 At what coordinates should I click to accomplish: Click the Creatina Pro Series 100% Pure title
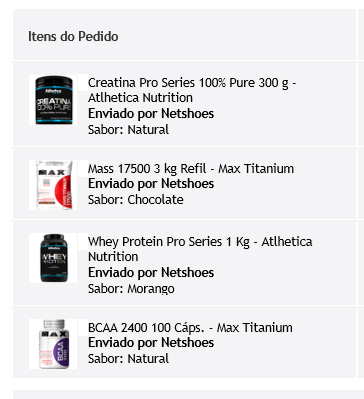tap(192, 90)
